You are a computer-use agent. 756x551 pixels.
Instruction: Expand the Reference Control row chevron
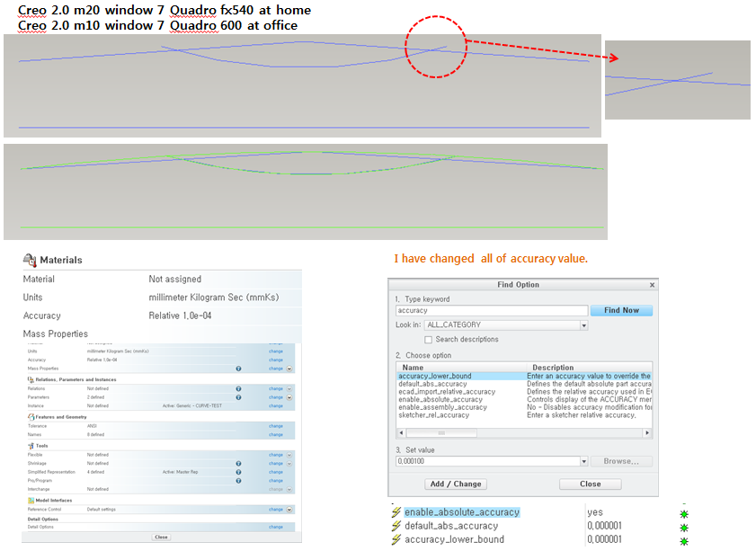(x=289, y=510)
